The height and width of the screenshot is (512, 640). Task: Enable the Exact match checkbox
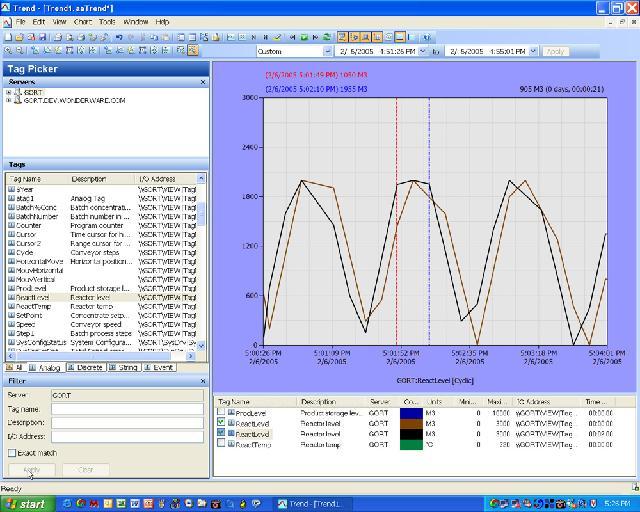pos(12,453)
